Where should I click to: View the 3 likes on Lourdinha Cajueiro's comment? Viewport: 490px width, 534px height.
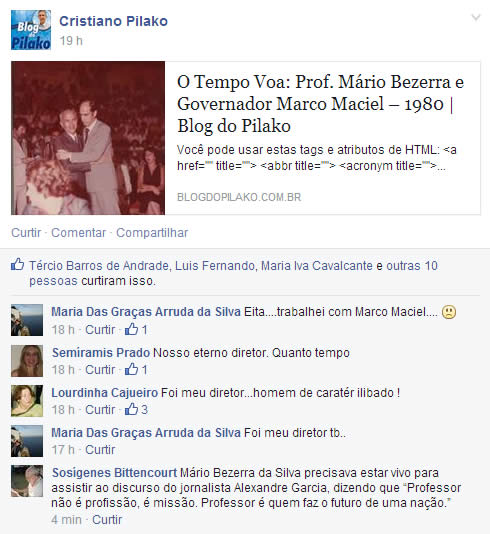[136, 409]
